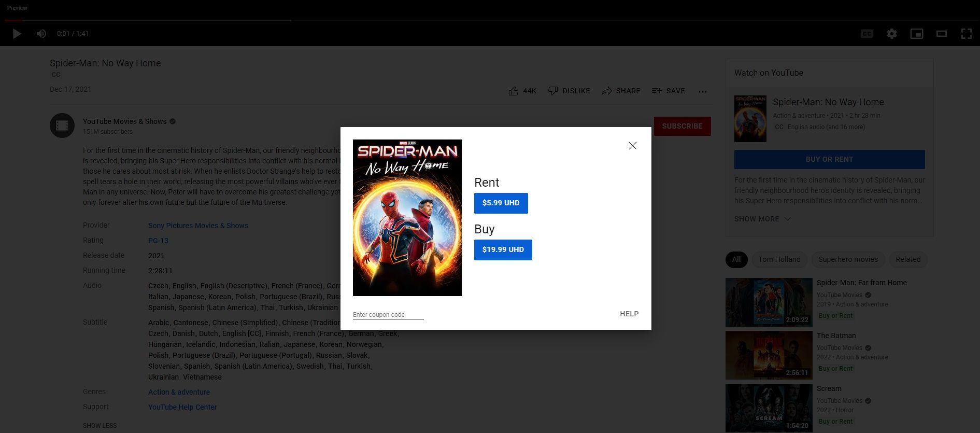Screen dimensions: 980x433
Task: Click BUY OR RENT button
Action: [x=829, y=159]
